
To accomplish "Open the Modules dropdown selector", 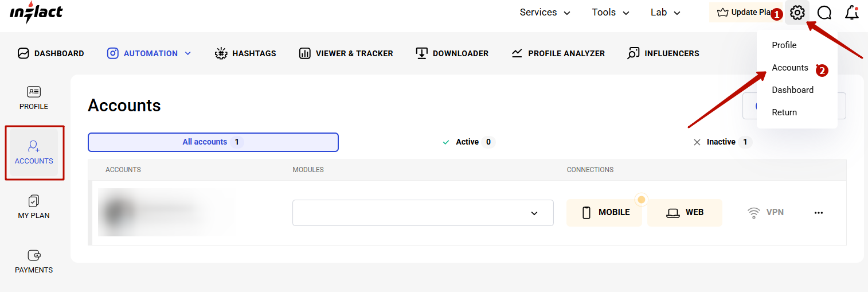I will coord(423,213).
